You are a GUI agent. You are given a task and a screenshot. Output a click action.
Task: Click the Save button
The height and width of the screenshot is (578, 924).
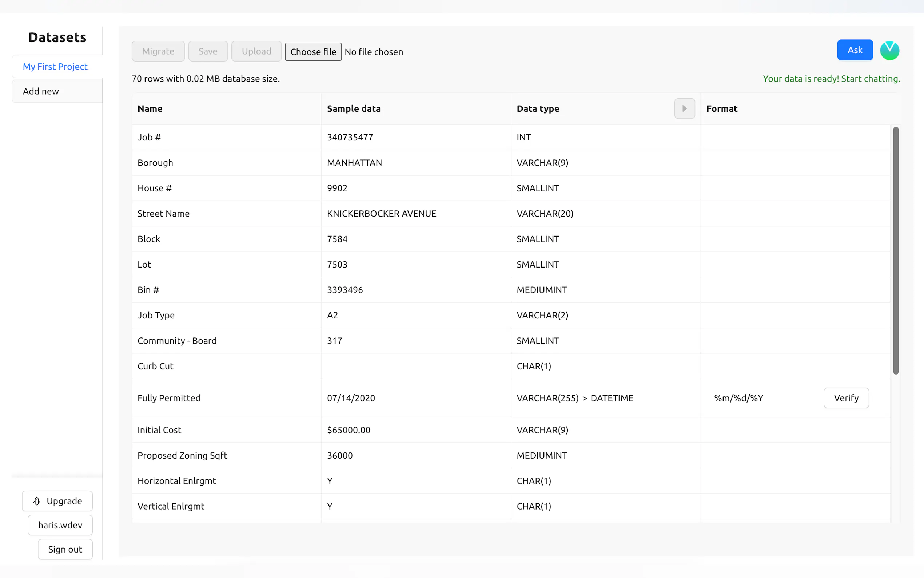tap(208, 51)
